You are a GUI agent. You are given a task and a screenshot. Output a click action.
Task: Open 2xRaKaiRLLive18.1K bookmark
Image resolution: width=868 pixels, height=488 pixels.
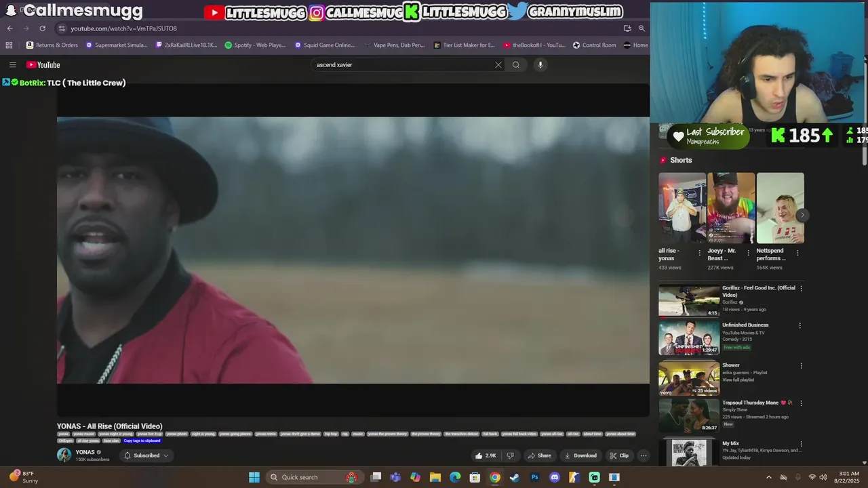pos(186,45)
